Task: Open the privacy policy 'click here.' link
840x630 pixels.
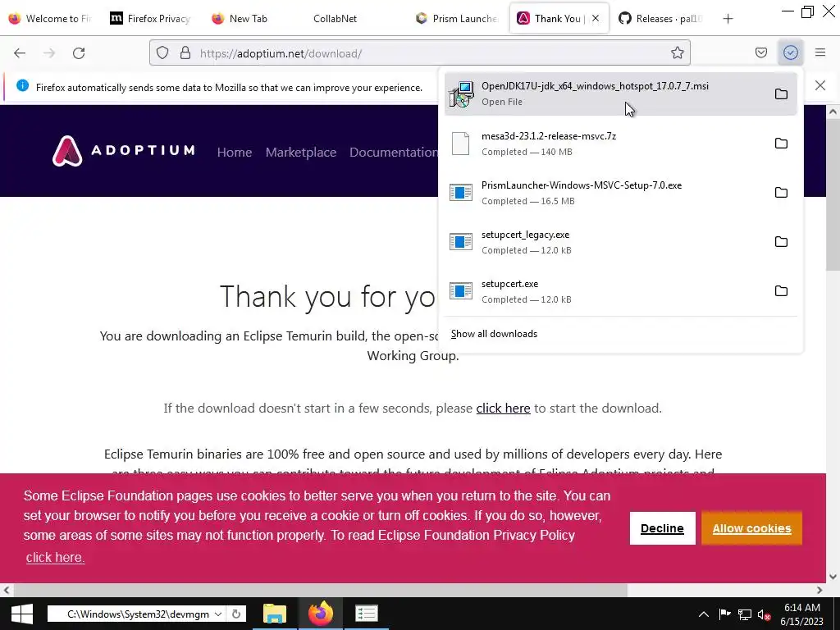Action: tap(55, 558)
